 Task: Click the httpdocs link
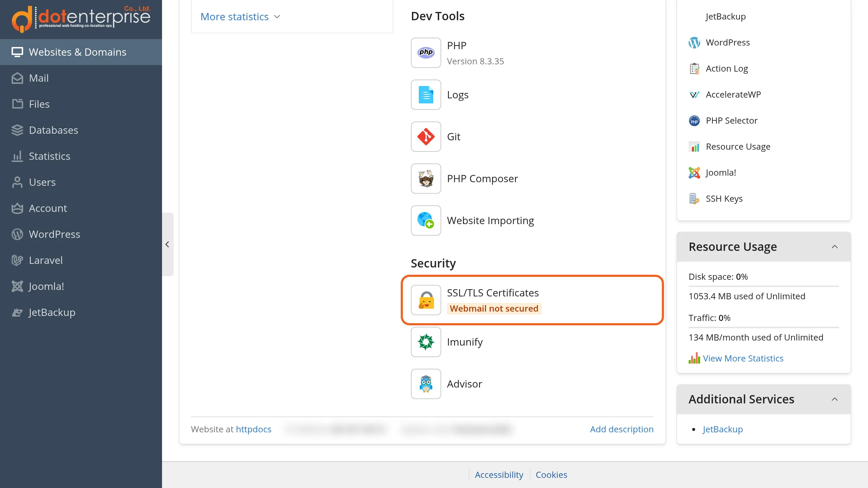[254, 429]
